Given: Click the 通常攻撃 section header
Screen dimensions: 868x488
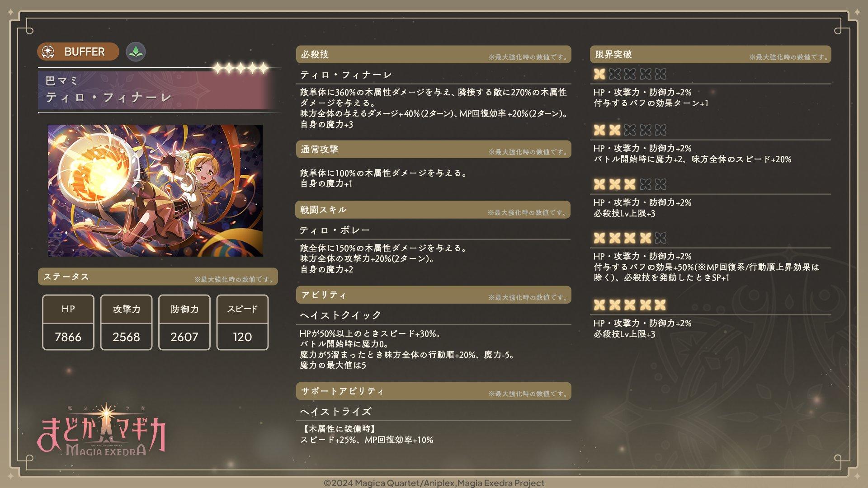Looking at the screenshot, I should [x=434, y=150].
